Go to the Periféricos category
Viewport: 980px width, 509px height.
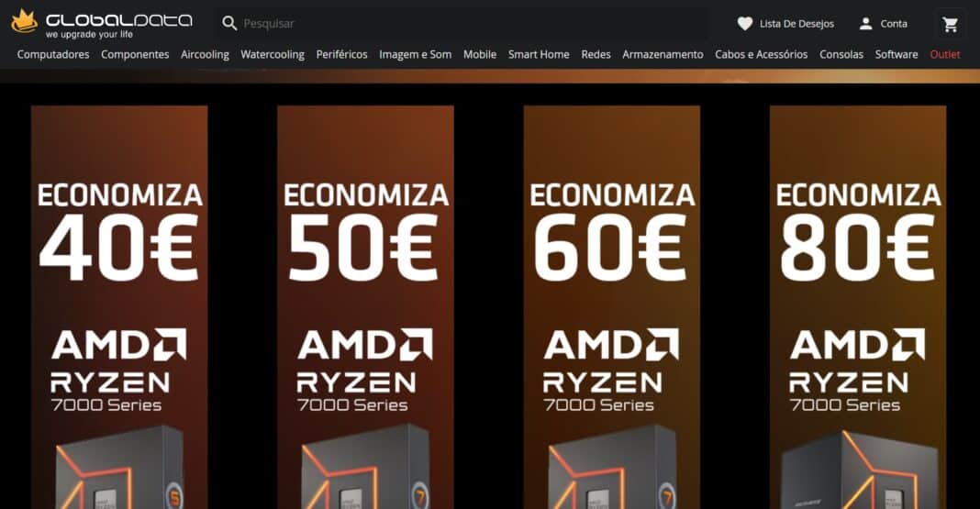[342, 54]
